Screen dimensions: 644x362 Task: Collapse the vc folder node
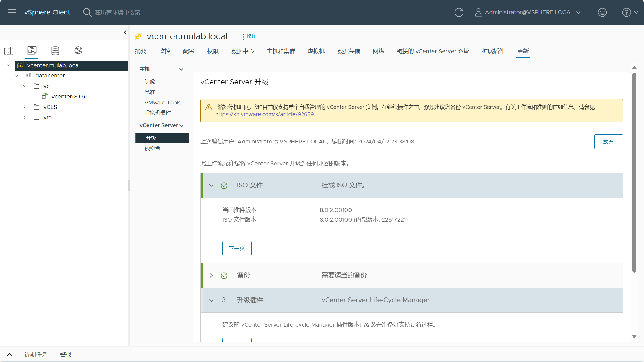pos(25,86)
